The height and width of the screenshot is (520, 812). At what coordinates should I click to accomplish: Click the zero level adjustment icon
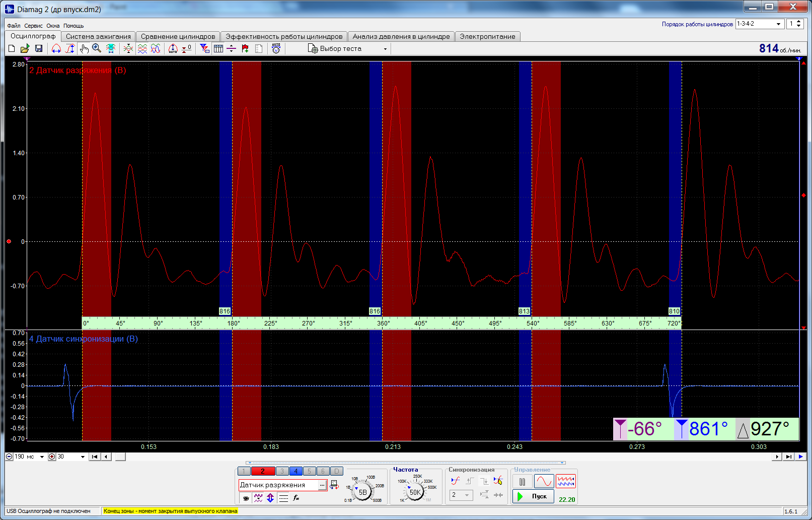[x=187, y=48]
